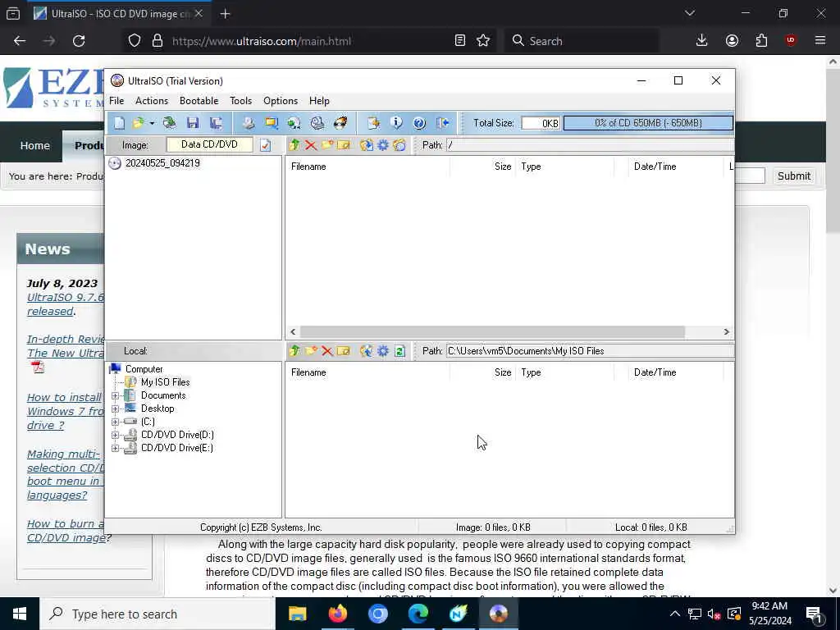Screen dimensions: 840x630
Task: Click the New image icon in UltraISO toolbar
Action: (119, 123)
